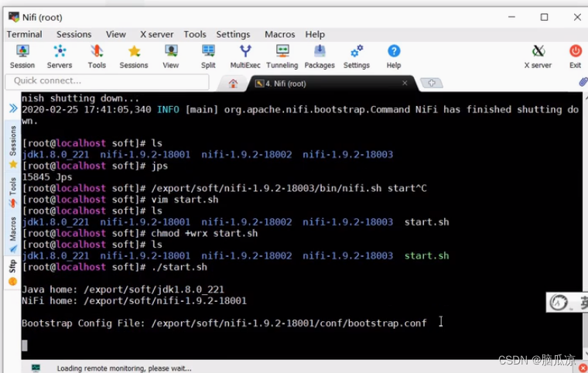The image size is (588, 373).
Task: Open the Macros sidebar tab
Action: (x=13, y=234)
